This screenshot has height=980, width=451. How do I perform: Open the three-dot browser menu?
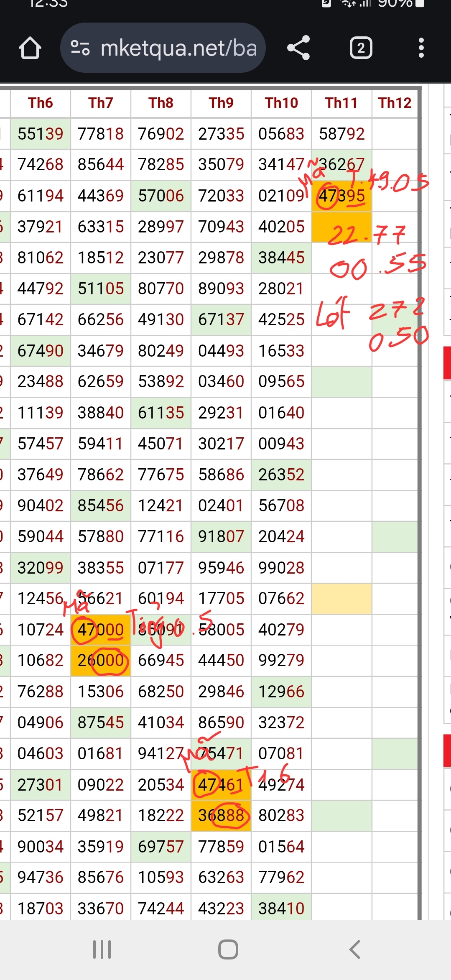coord(421,48)
